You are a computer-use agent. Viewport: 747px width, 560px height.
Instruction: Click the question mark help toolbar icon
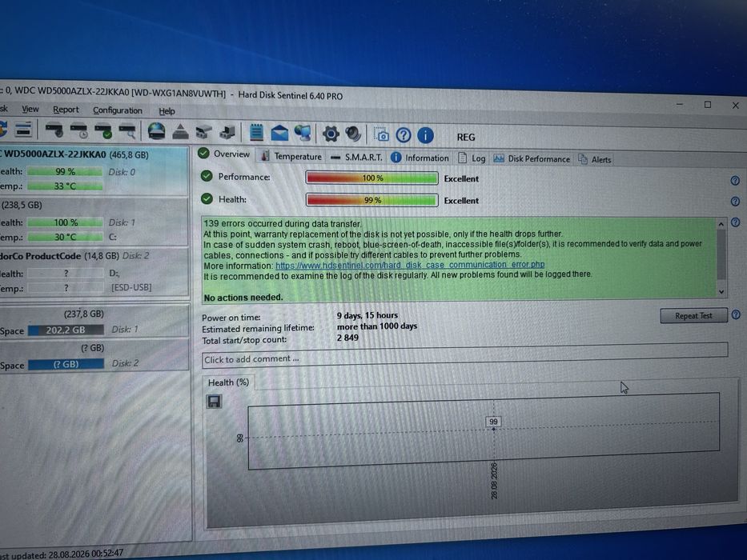point(404,135)
